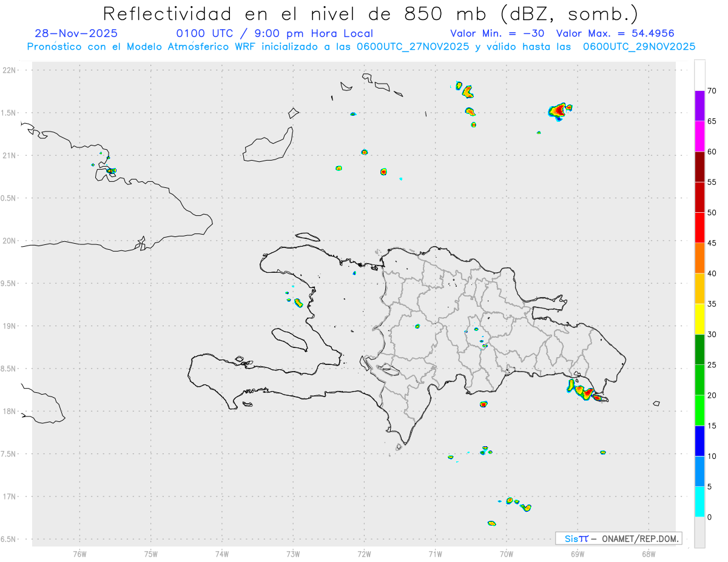Click the dark red 55–60 dBZ colorbar segment
The image size is (728, 562).
coord(699,167)
